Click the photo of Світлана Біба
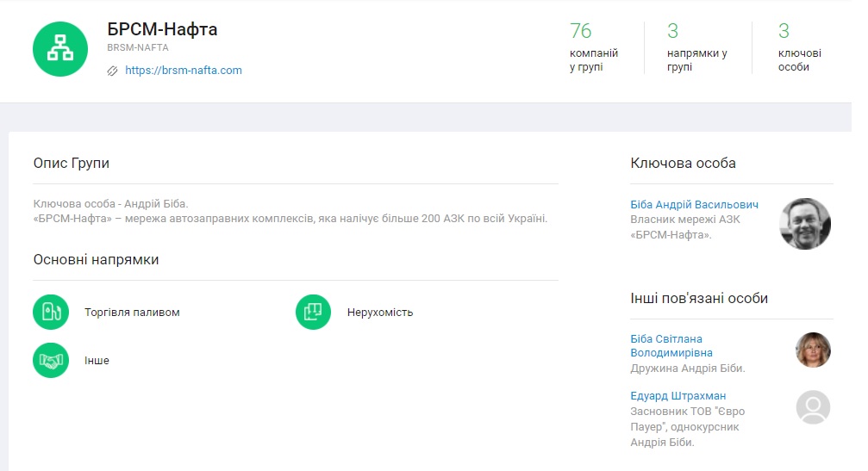Viewport: 868px width, 471px height. pos(812,350)
